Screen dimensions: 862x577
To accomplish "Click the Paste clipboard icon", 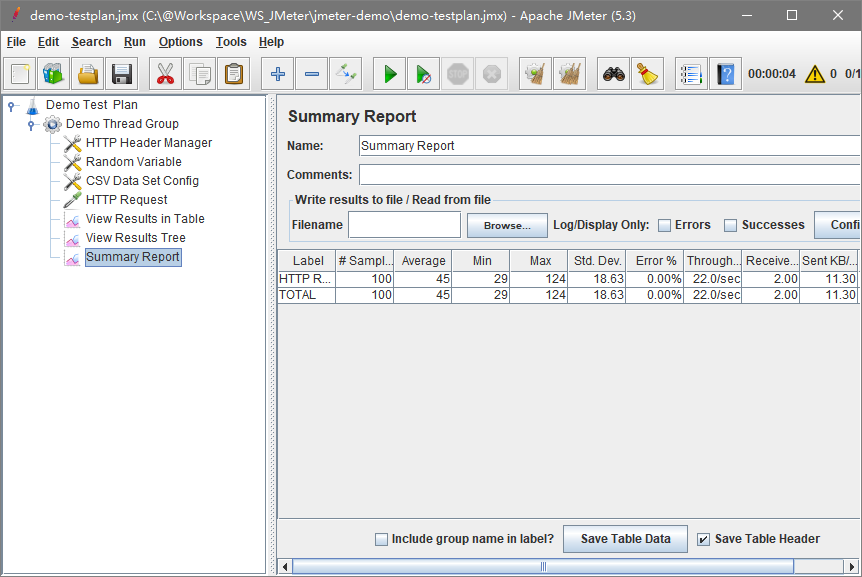I will coord(234,74).
